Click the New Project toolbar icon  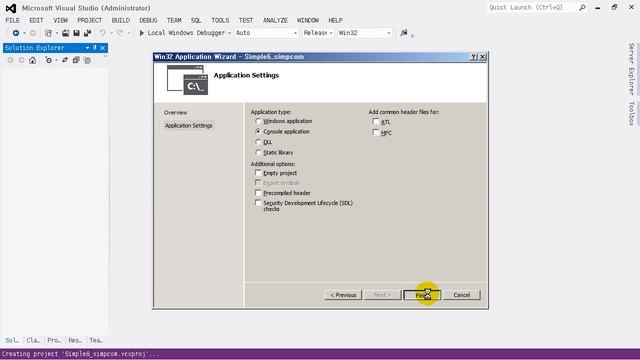point(48,33)
